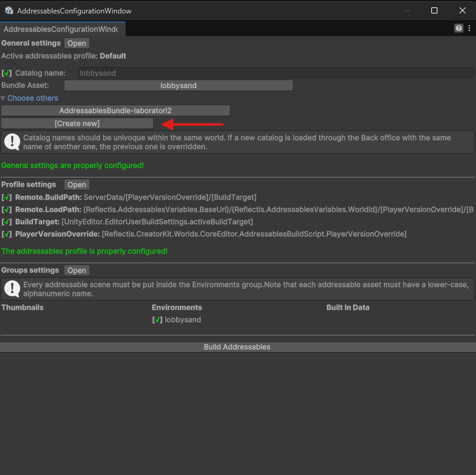Open Groups settings
Screen dimensions: 476x475
(x=77, y=271)
